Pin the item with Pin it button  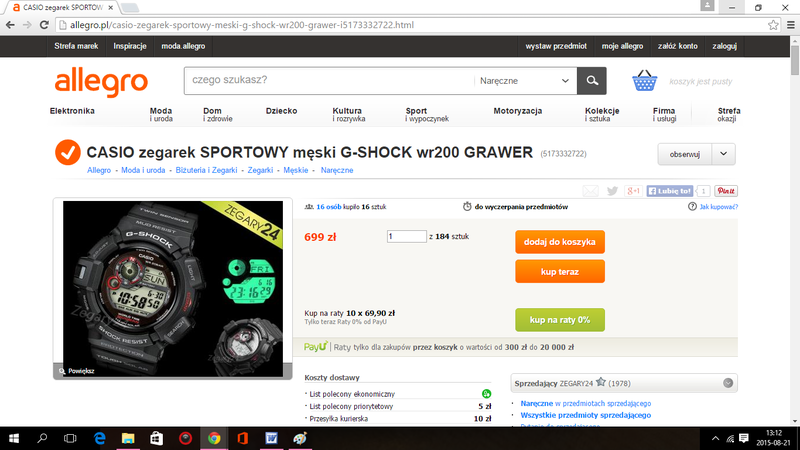pyautogui.click(x=726, y=191)
